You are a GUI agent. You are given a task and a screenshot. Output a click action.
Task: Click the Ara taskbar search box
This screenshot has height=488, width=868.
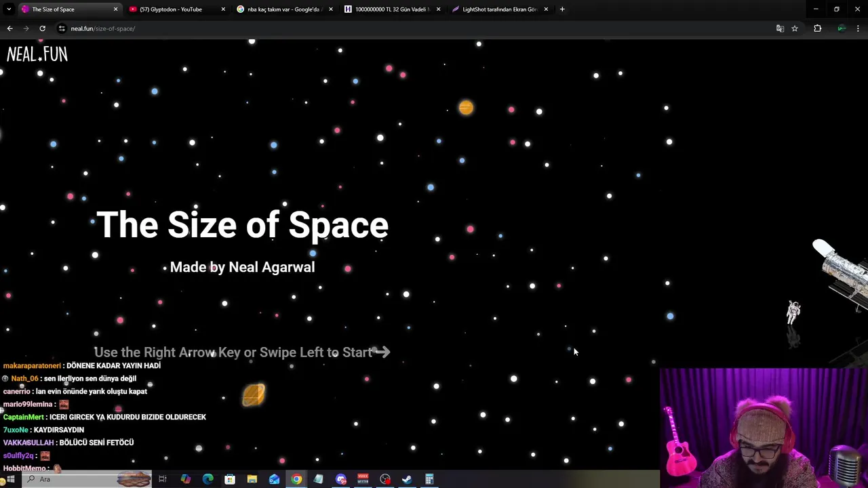pyautogui.click(x=87, y=479)
